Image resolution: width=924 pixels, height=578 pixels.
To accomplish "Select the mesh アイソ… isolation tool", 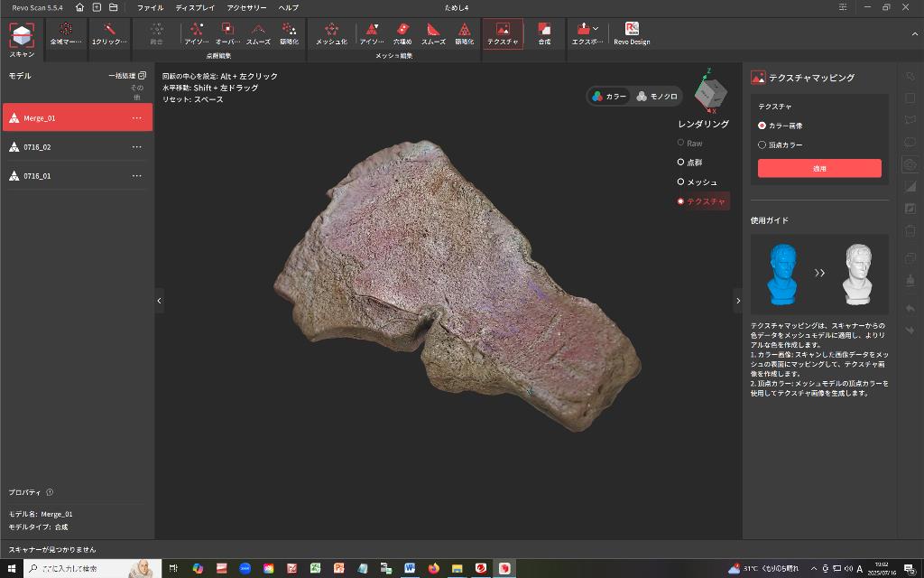I will pyautogui.click(x=372, y=34).
